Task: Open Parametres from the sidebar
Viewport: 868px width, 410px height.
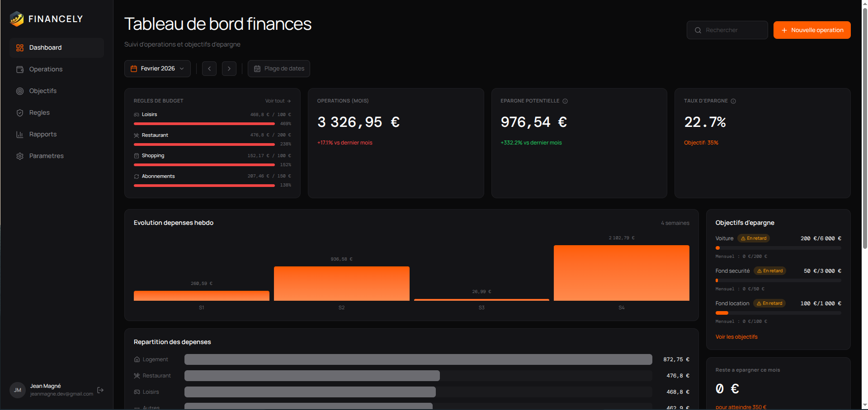Action: tap(46, 156)
